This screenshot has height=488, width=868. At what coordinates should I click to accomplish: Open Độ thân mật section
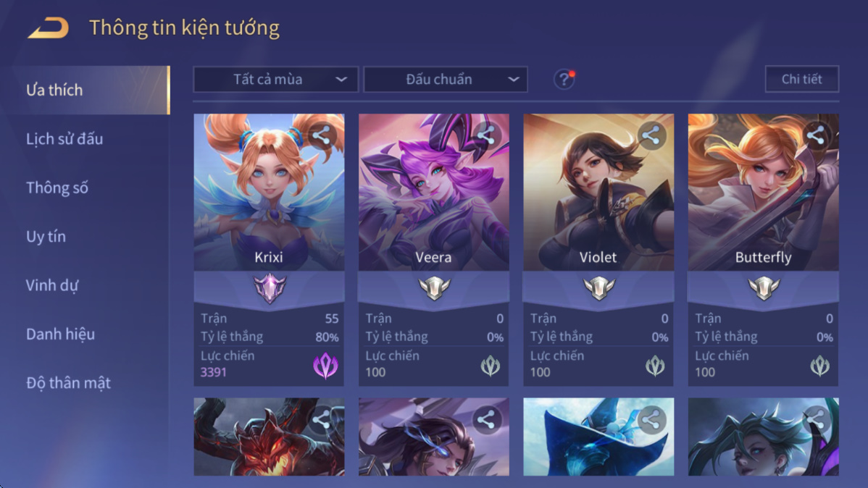click(x=68, y=383)
